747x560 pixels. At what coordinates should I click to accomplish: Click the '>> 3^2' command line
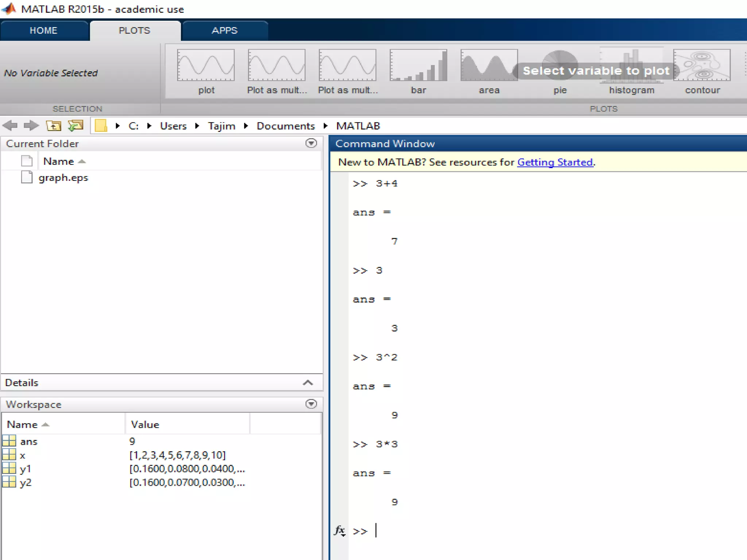pos(375,357)
